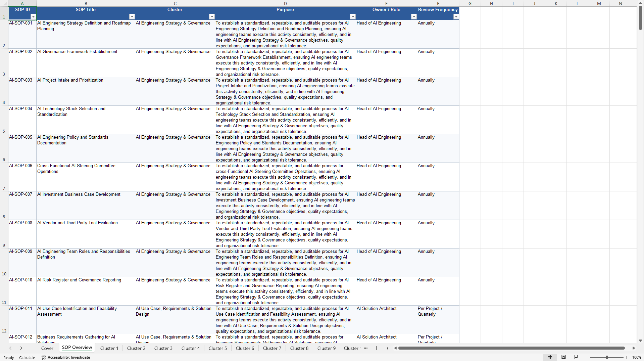644x361 pixels.
Task: Switch to the Cover sheet tab
Action: tap(47, 348)
